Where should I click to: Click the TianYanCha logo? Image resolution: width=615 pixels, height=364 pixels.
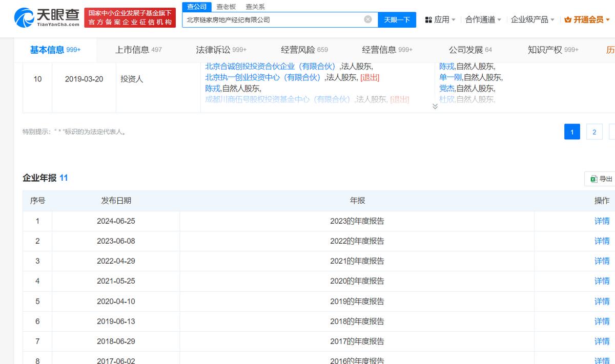(x=47, y=18)
